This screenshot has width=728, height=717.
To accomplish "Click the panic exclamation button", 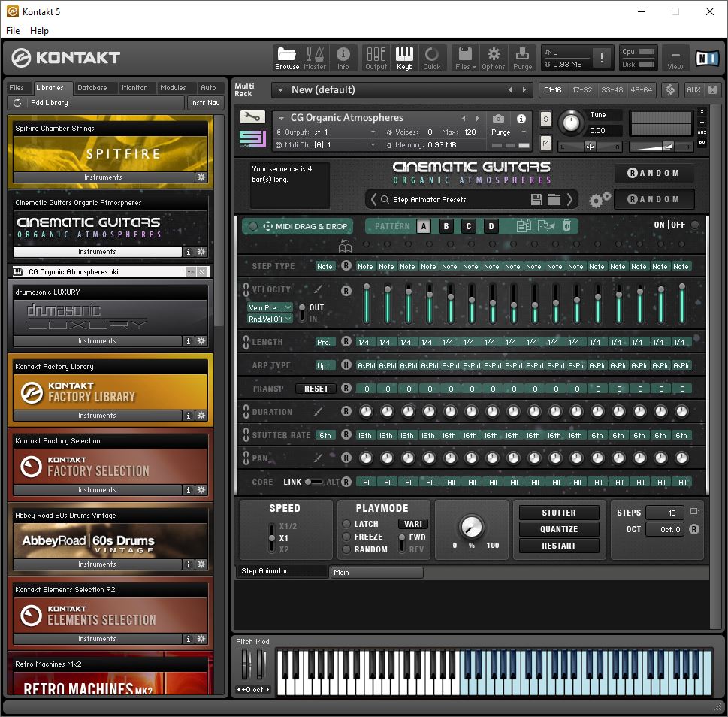I will 602,58.
